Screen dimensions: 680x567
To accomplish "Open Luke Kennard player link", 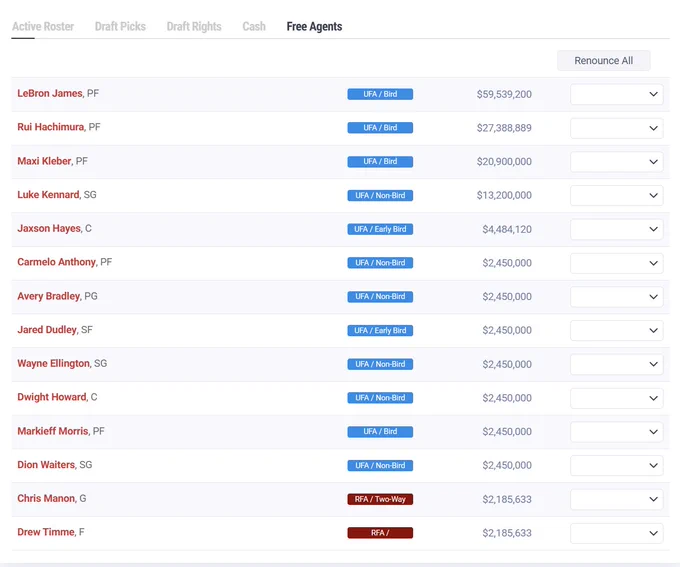I will pos(48,195).
